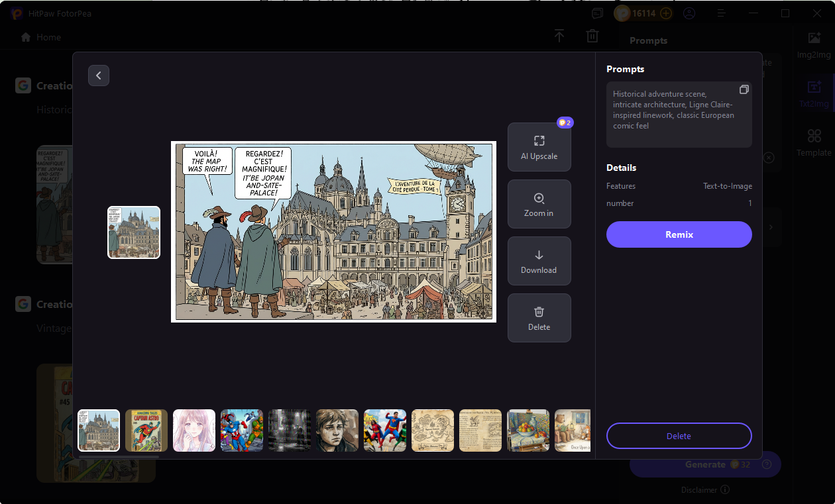The width and height of the screenshot is (835, 504).
Task: Select the AI Upscale tool
Action: tap(539, 147)
